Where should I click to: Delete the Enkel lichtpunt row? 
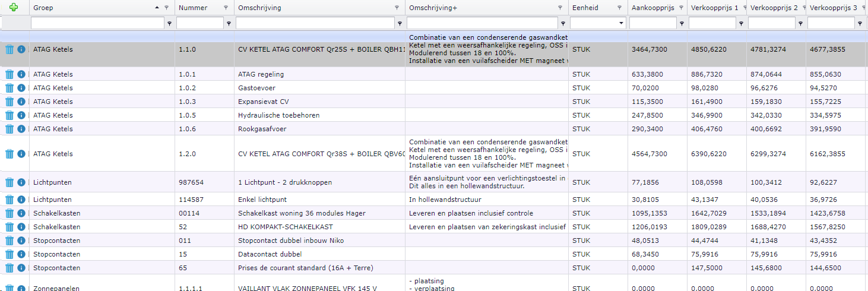tap(9, 200)
